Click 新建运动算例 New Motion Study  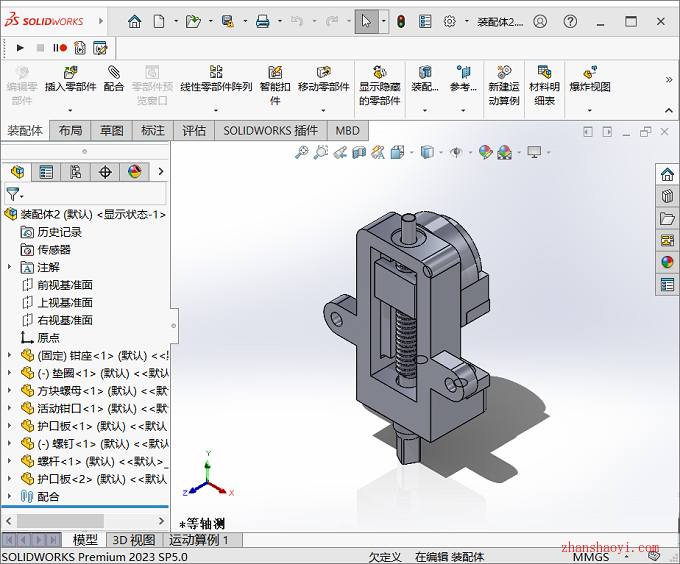503,86
